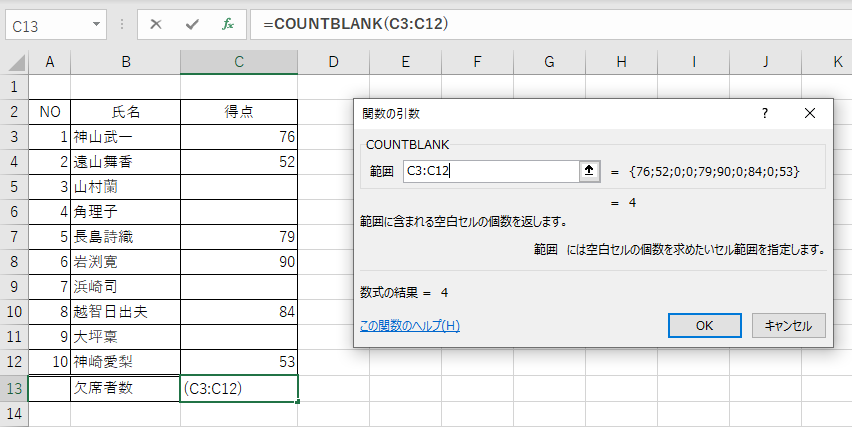Click the Enter checkmark icon in formula bar
Screen dimensions: 852x427
tap(192, 24)
